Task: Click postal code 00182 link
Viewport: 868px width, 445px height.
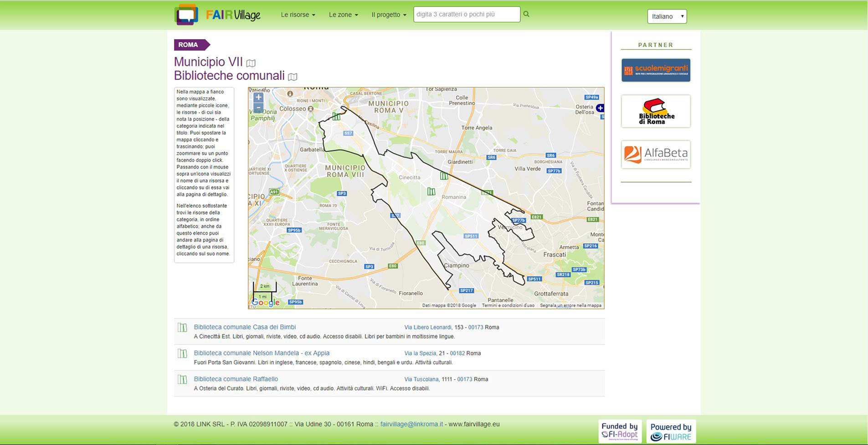Action: point(457,353)
